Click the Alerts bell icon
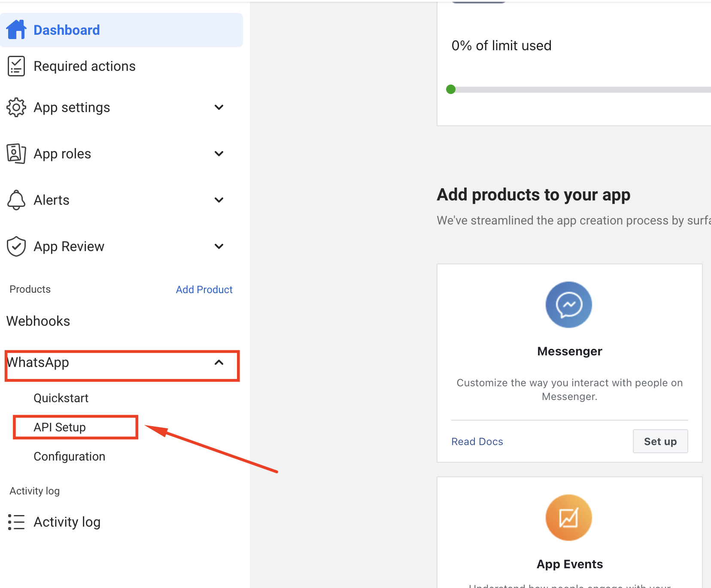Image resolution: width=711 pixels, height=588 pixels. click(x=16, y=200)
